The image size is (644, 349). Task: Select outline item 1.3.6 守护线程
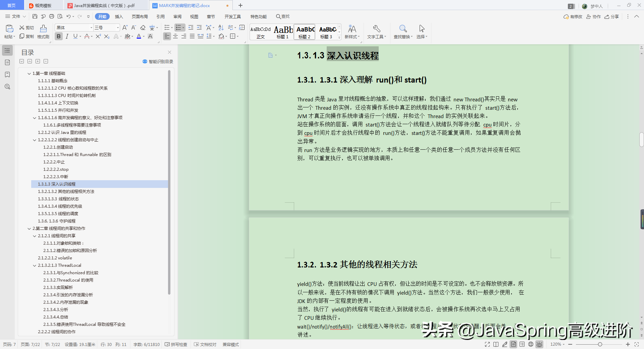point(57,221)
